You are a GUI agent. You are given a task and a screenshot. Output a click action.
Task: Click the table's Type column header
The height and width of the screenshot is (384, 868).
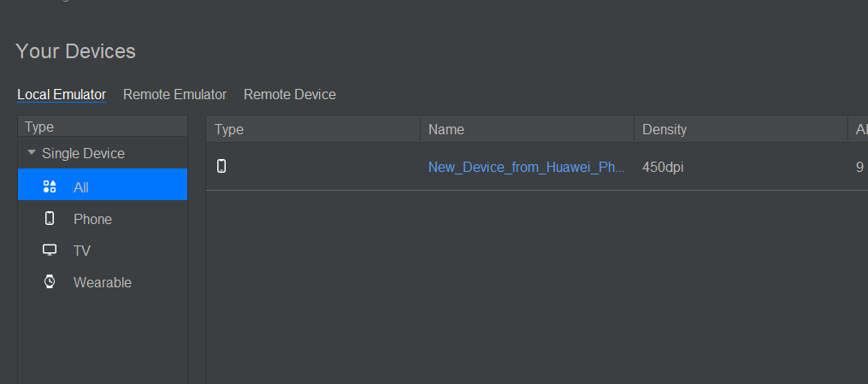point(229,129)
